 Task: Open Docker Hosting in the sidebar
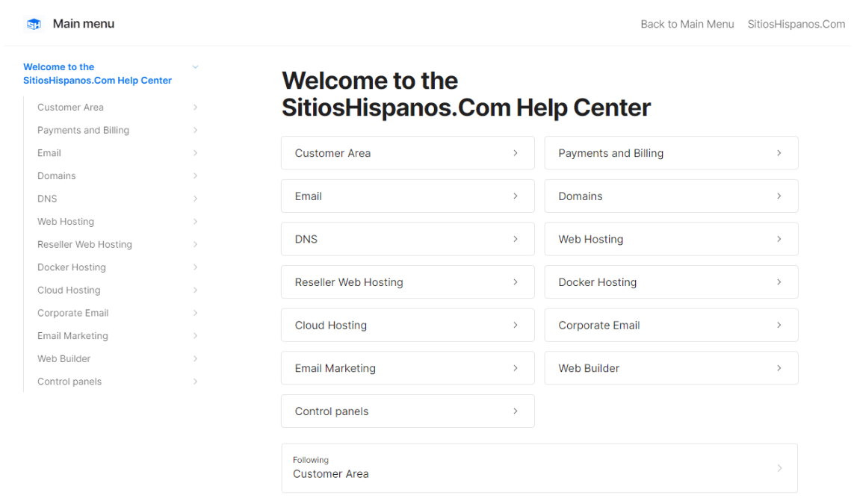click(72, 267)
